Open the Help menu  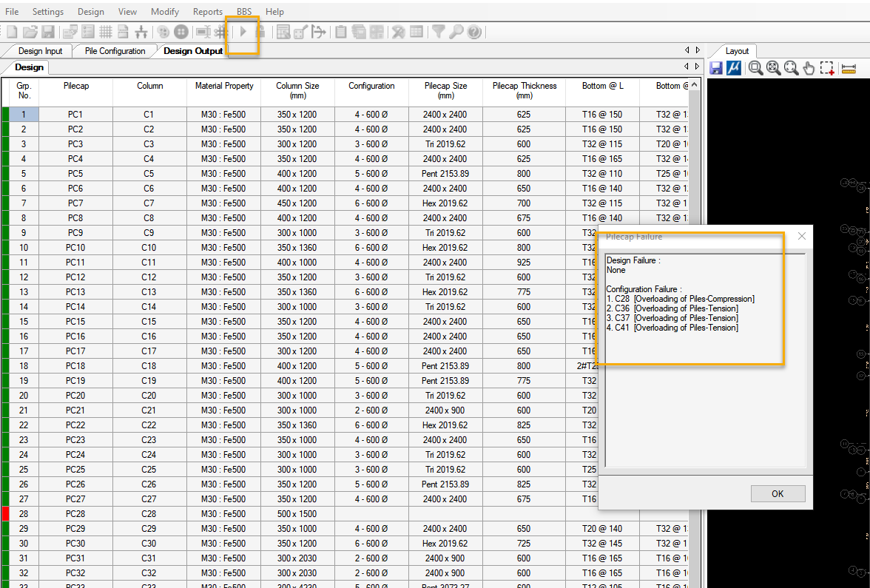click(x=274, y=11)
